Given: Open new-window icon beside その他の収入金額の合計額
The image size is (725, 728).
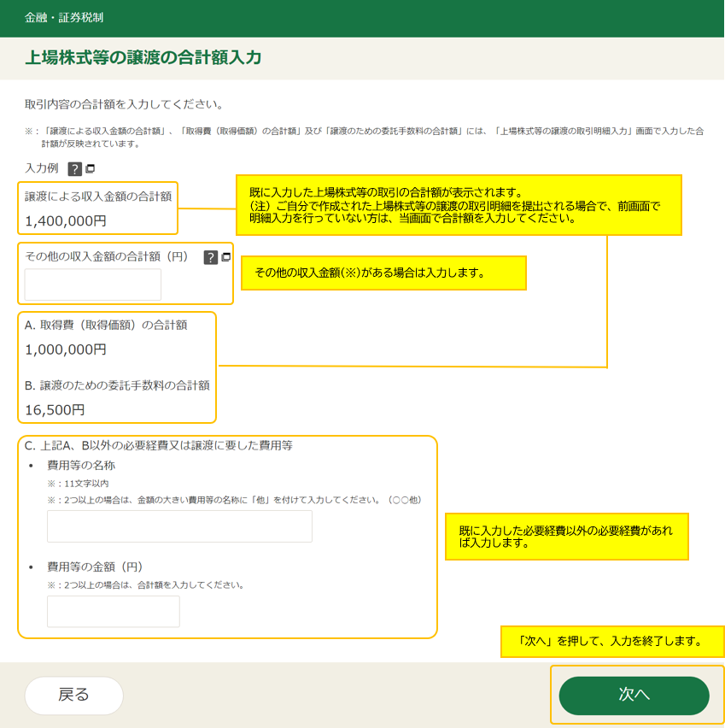Looking at the screenshot, I should pos(226,257).
